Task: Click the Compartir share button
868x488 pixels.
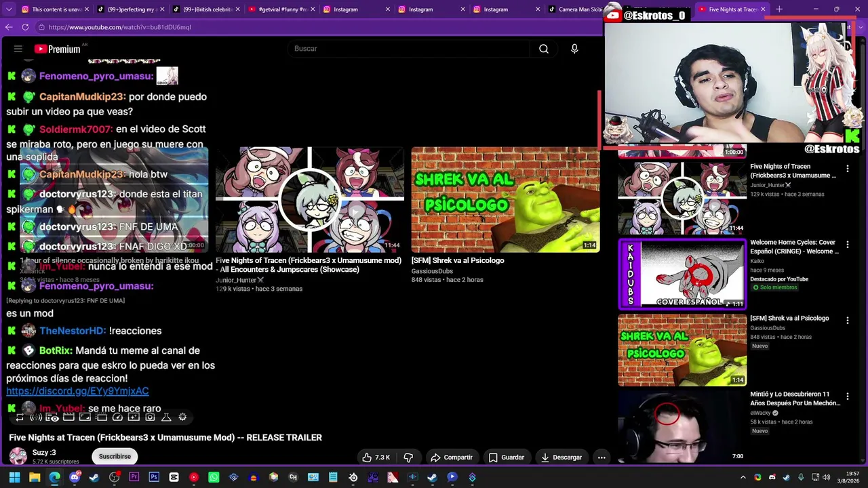Action: pyautogui.click(x=452, y=457)
